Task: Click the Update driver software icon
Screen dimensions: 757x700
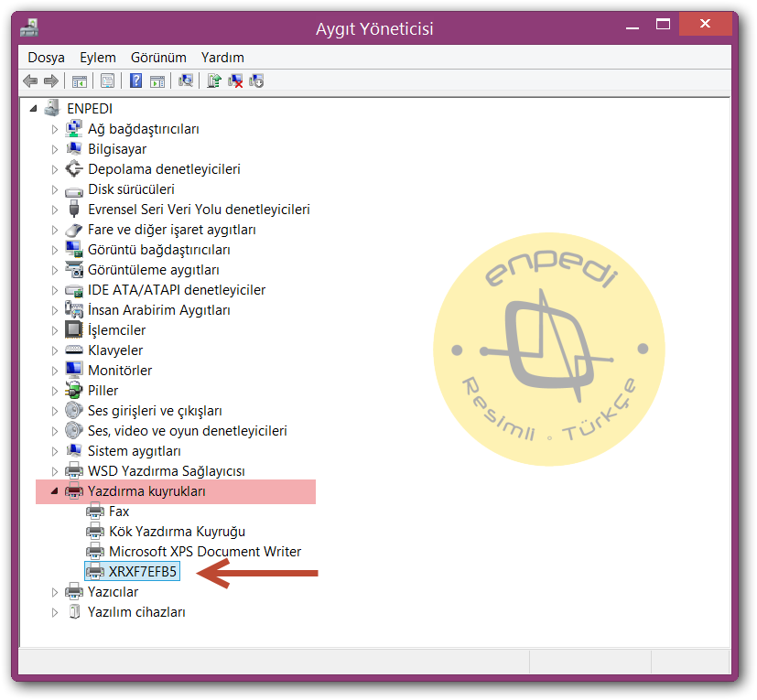Action: click(214, 81)
